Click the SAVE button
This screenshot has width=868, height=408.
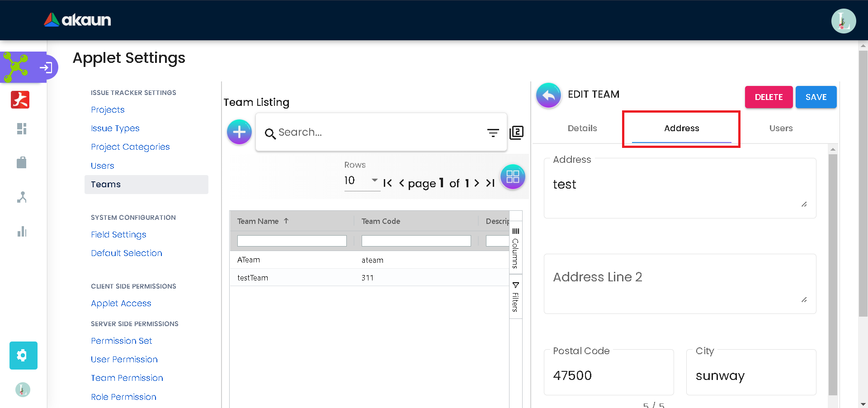[816, 97]
